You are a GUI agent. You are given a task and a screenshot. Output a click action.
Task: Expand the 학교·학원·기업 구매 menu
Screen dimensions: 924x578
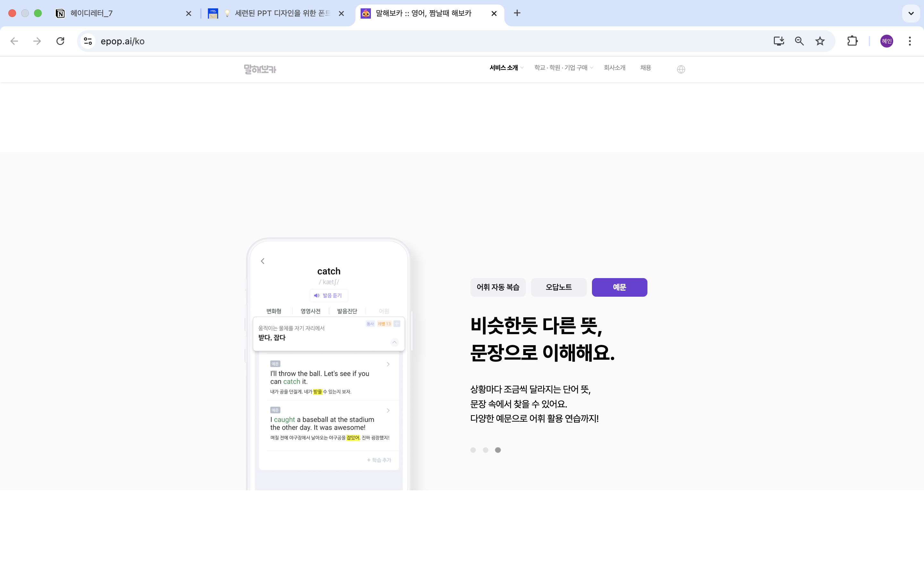564,68
